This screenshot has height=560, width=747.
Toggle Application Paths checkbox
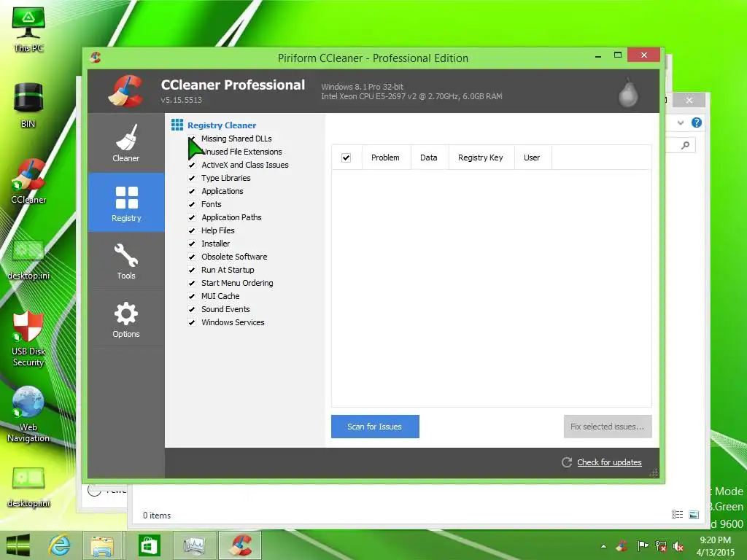pyautogui.click(x=192, y=217)
